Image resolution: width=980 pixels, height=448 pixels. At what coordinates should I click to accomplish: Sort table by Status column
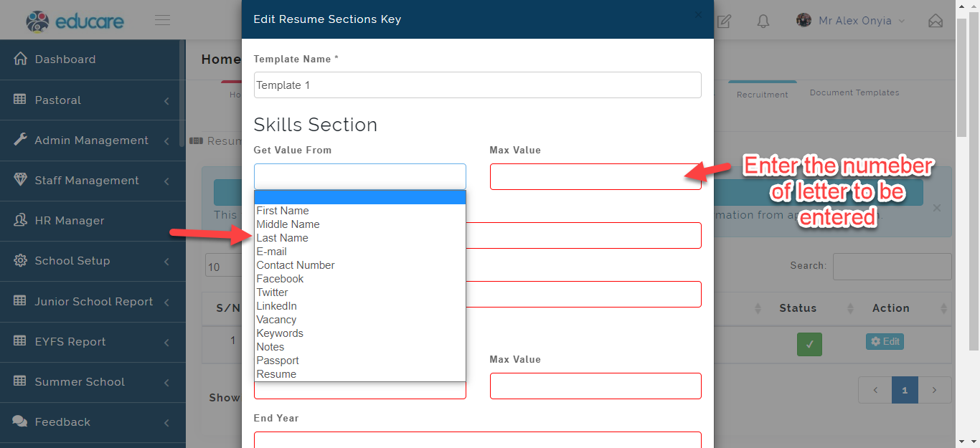point(813,308)
